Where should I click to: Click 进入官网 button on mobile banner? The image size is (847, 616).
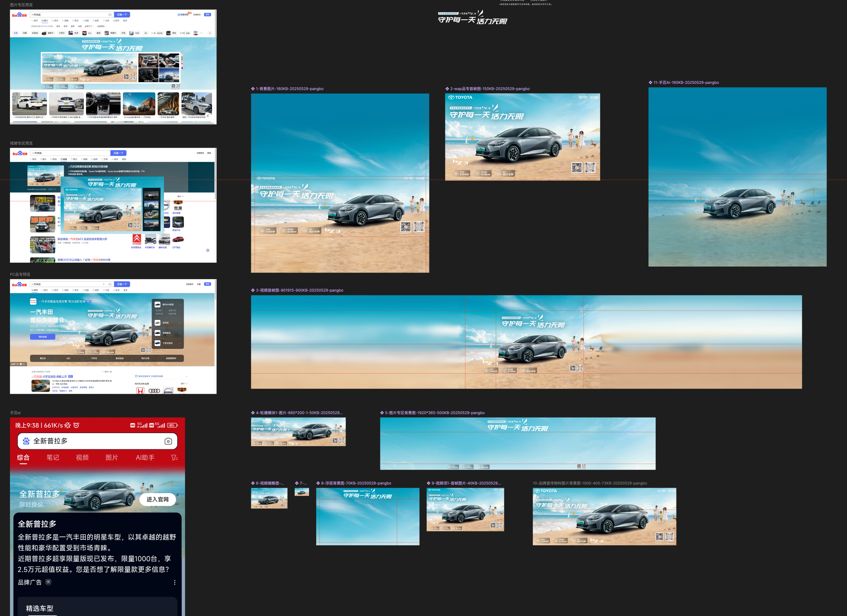pos(158,499)
